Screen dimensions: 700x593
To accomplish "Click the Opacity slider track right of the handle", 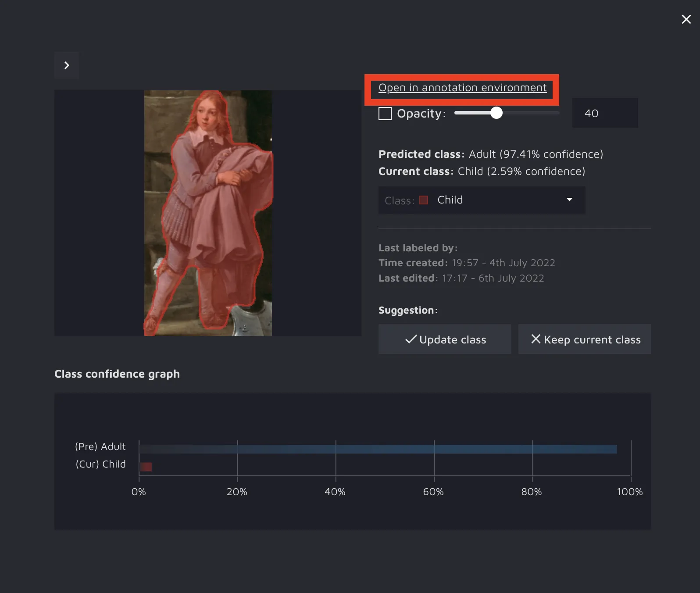I will (x=531, y=113).
